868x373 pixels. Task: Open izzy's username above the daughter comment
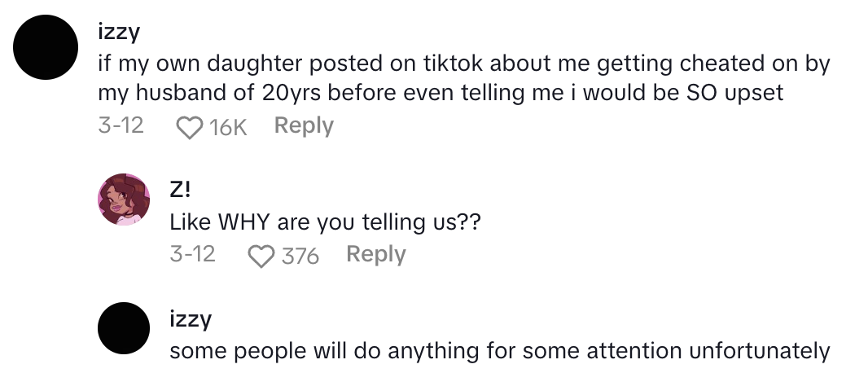[119, 33]
